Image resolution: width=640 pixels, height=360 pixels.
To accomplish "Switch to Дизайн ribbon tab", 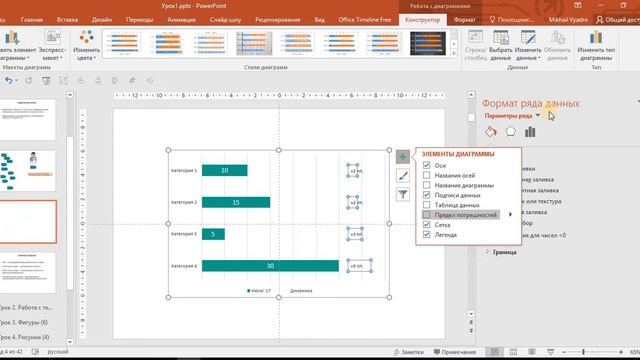I will pyautogui.click(x=102, y=20).
